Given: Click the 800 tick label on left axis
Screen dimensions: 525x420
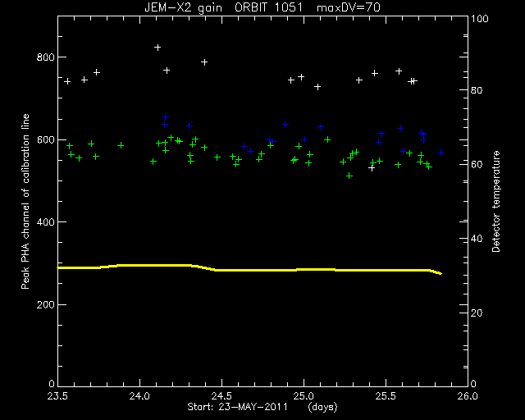Looking at the screenshot, I should (45, 57).
